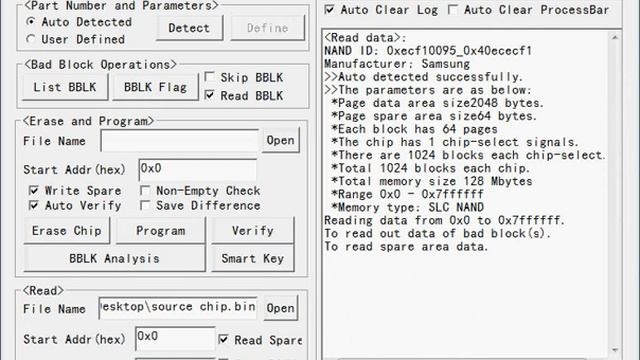Screen dimensions: 640x360
Task: Click the Detect button
Action: tap(189, 28)
